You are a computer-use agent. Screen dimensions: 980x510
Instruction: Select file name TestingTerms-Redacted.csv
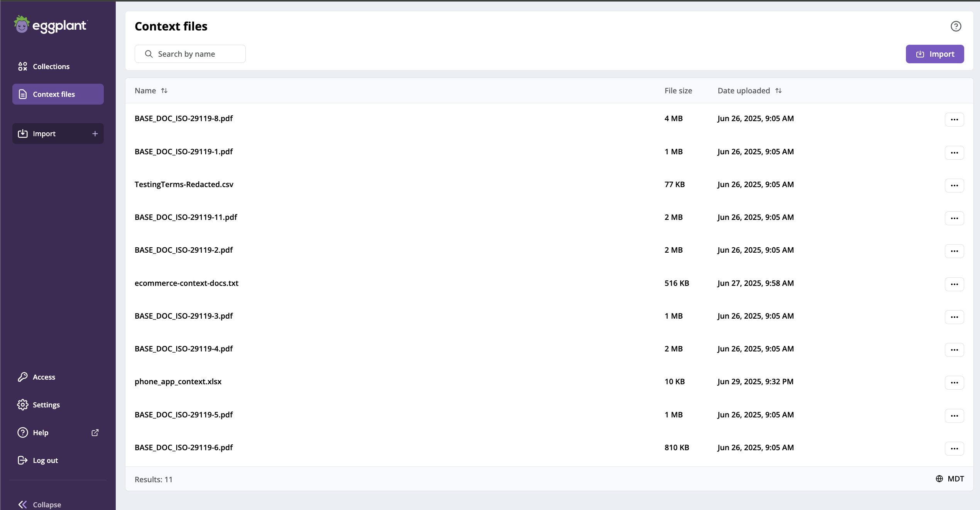[x=184, y=184]
